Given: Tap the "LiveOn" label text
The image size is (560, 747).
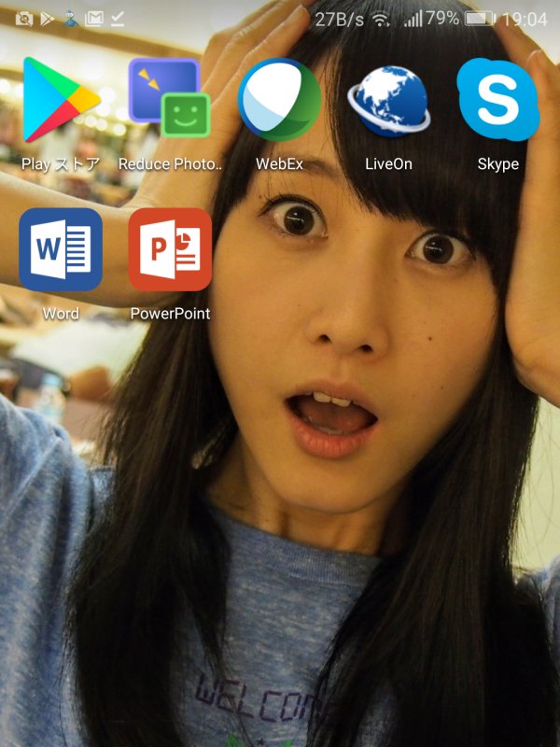Looking at the screenshot, I should (388, 164).
